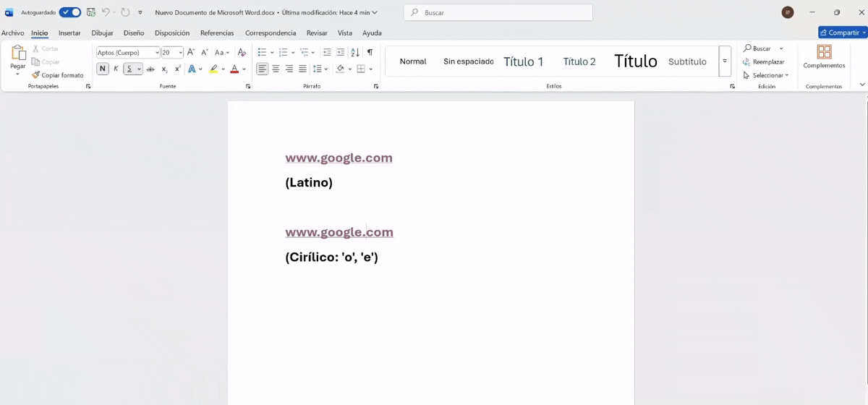The height and width of the screenshot is (405, 868).
Task: Click the shading paint bucket color
Action: click(x=341, y=69)
